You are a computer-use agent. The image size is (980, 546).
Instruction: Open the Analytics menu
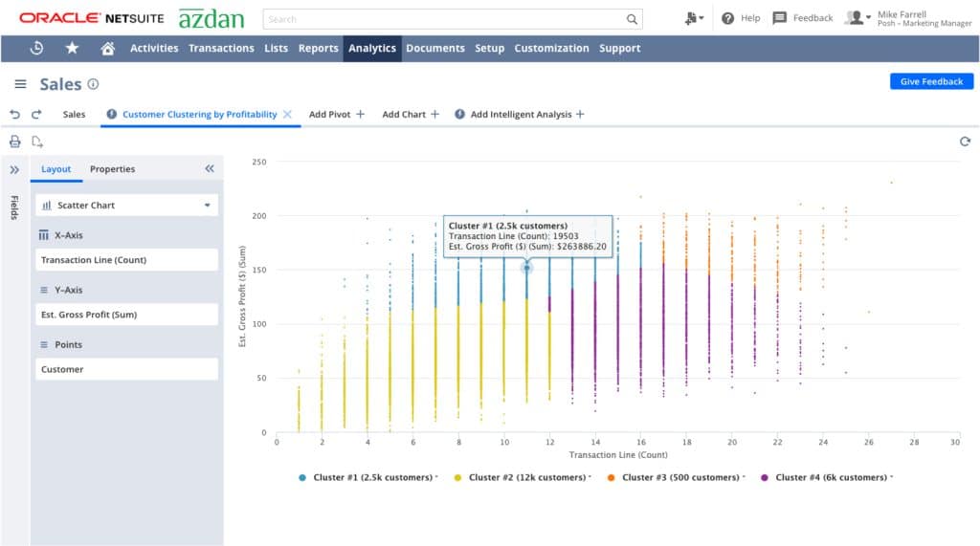click(x=372, y=48)
